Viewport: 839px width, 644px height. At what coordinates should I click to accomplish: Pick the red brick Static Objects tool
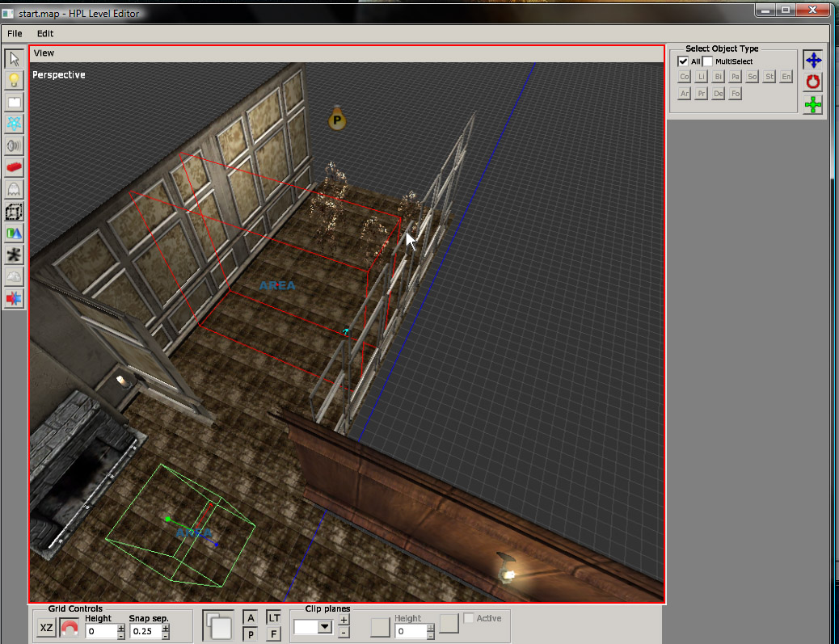[14, 168]
